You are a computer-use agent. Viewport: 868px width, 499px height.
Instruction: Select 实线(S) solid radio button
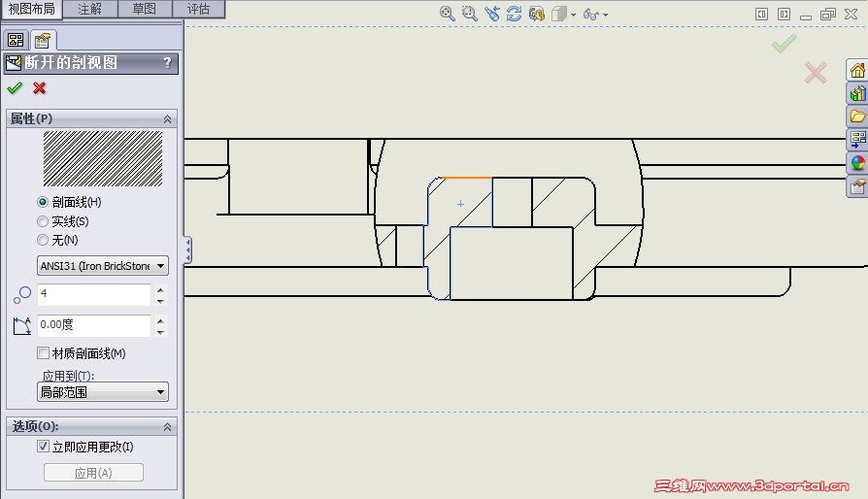pyautogui.click(x=43, y=221)
